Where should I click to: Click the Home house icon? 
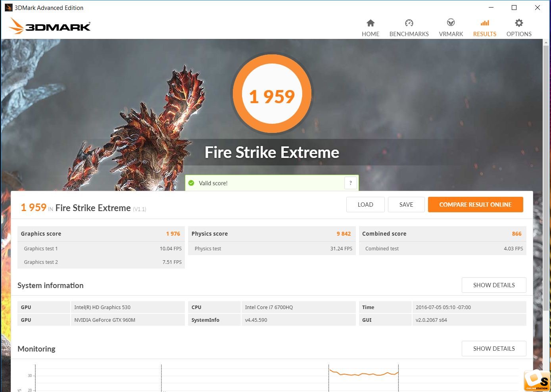[371, 23]
